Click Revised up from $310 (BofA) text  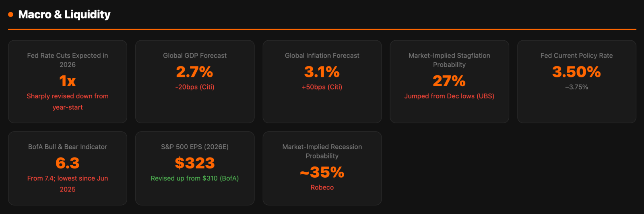pyautogui.click(x=195, y=179)
